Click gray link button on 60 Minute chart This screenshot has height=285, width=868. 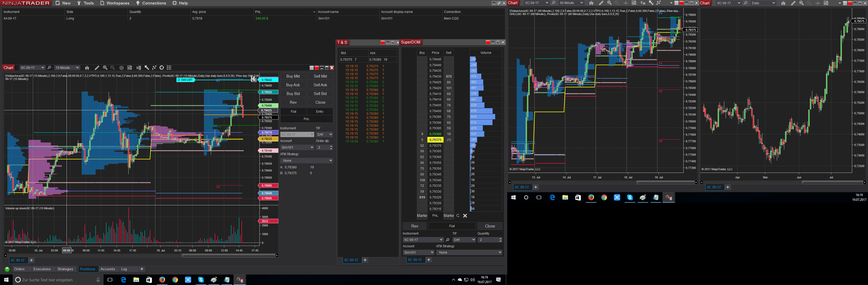click(676, 3)
